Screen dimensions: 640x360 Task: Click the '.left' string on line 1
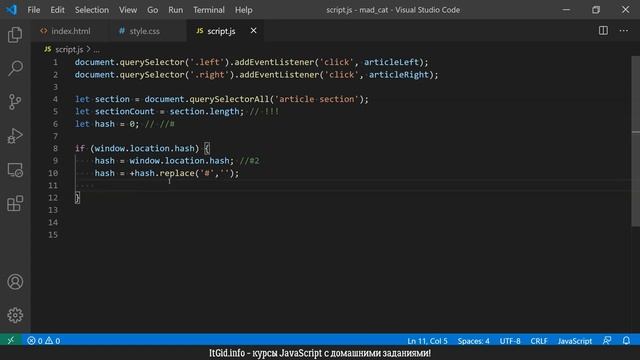coord(207,62)
